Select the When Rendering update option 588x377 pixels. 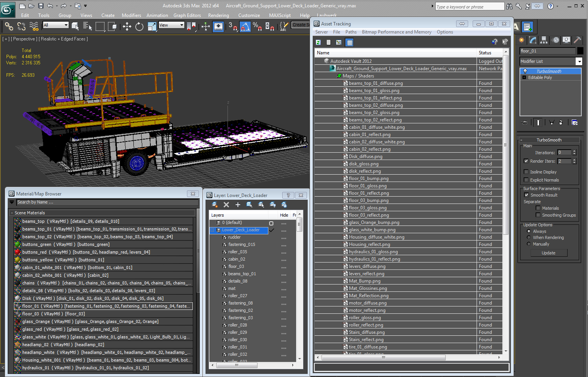(529, 237)
